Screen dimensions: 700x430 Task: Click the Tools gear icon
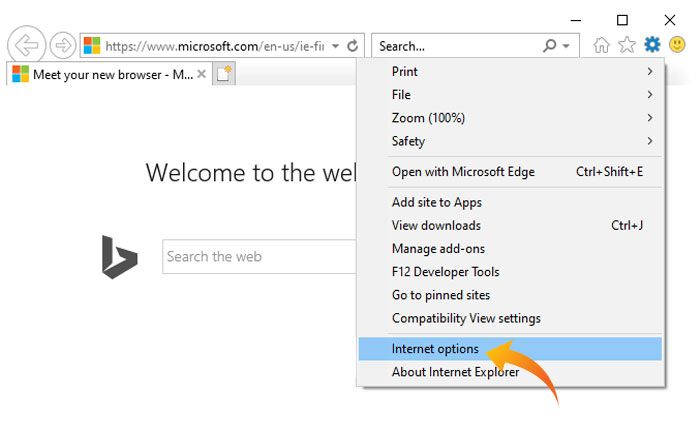pos(652,45)
